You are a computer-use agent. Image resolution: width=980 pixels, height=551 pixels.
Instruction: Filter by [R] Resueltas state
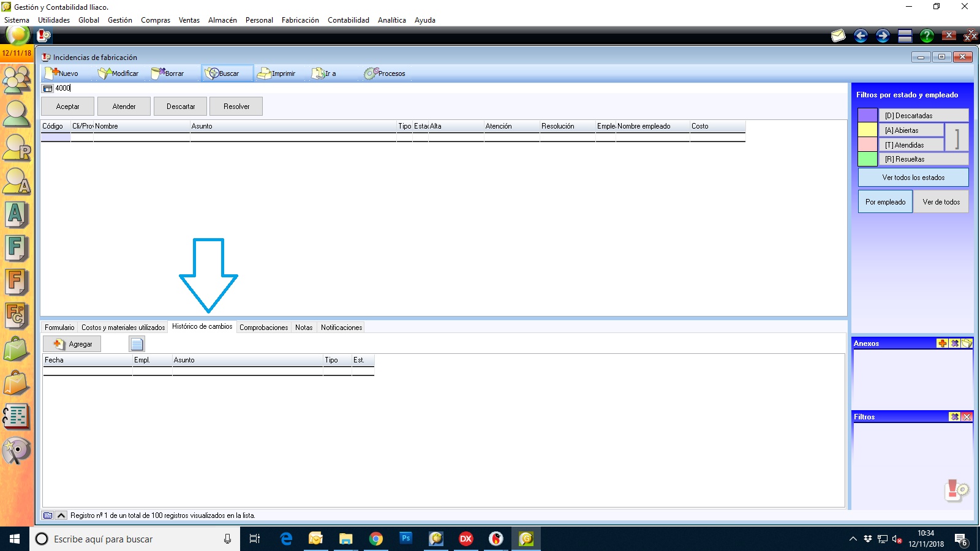[924, 159]
